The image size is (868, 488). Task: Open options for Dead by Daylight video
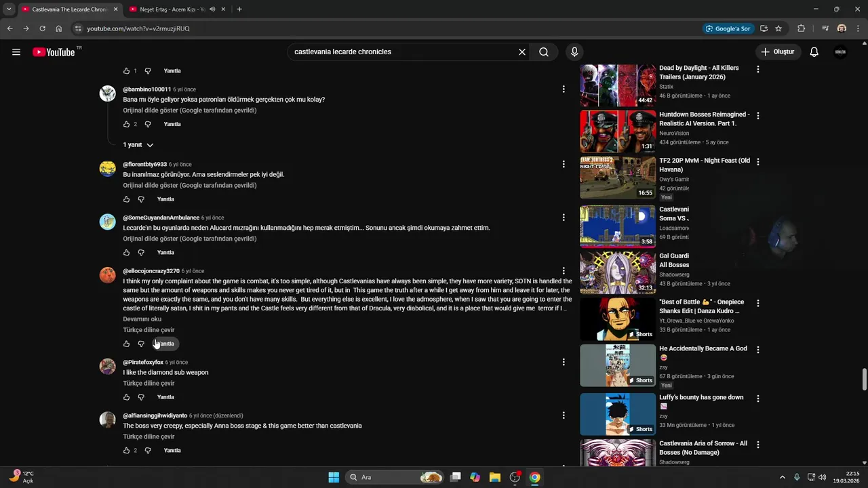point(758,69)
